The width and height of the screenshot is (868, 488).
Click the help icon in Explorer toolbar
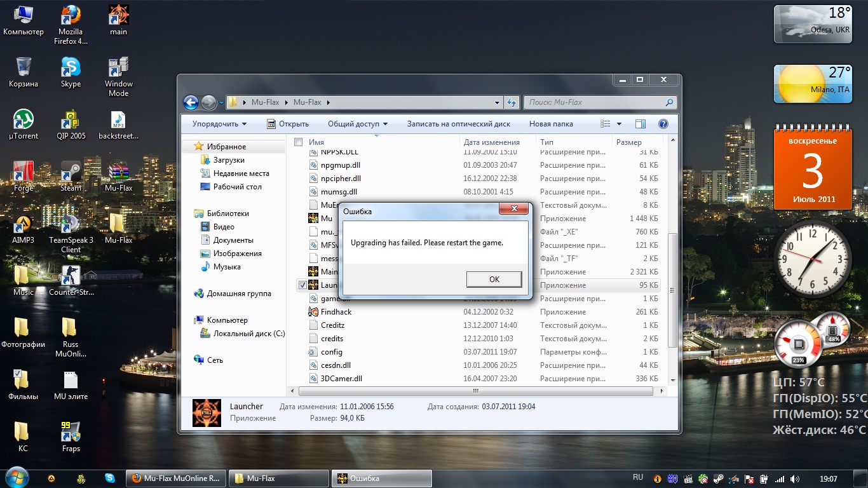pyautogui.click(x=663, y=124)
